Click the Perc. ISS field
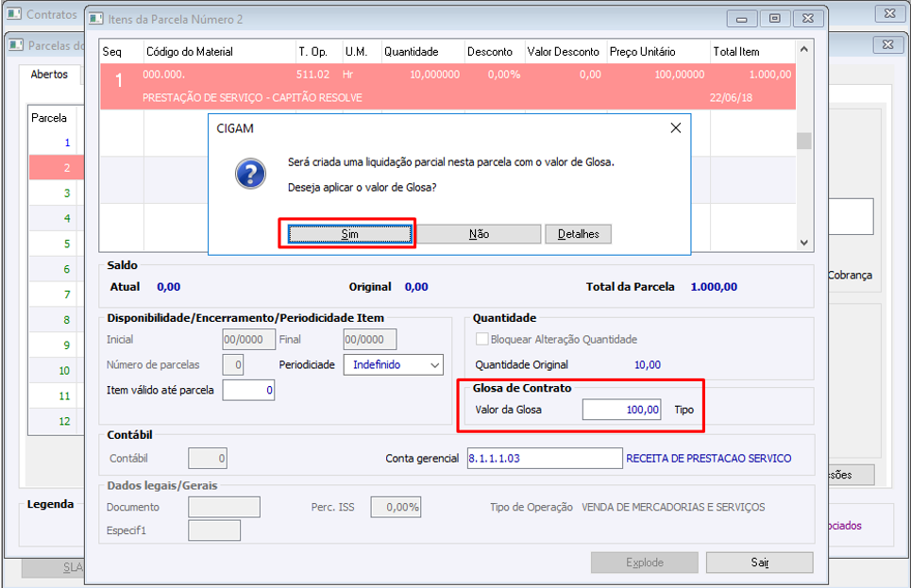This screenshot has height=588, width=911. tap(396, 507)
